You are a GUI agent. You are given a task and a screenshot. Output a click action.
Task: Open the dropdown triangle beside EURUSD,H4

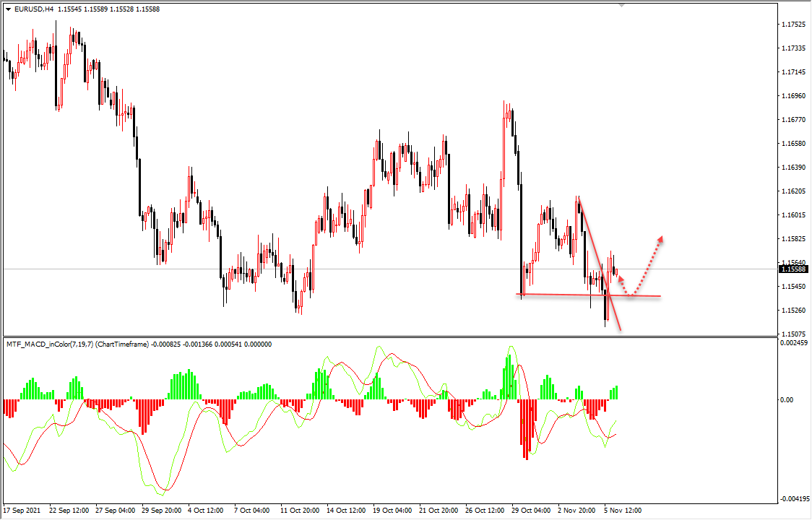(x=8, y=9)
